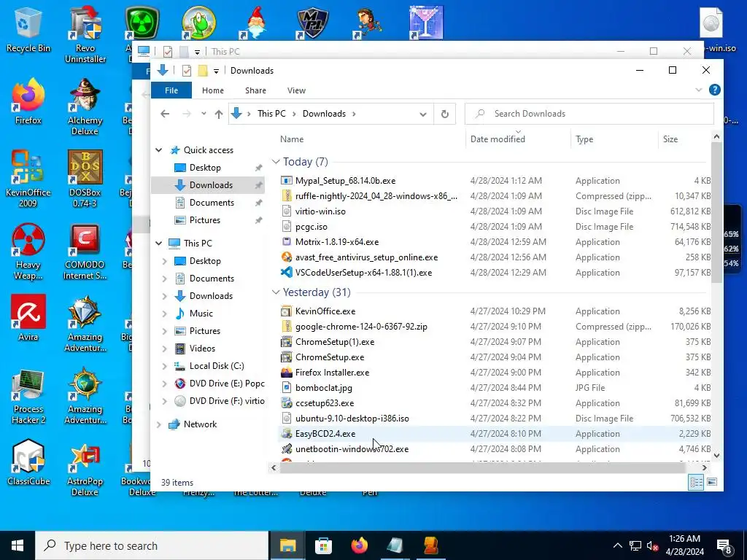The image size is (747, 560).
Task: Open address bar history dropdown
Action: pyautogui.click(x=422, y=114)
